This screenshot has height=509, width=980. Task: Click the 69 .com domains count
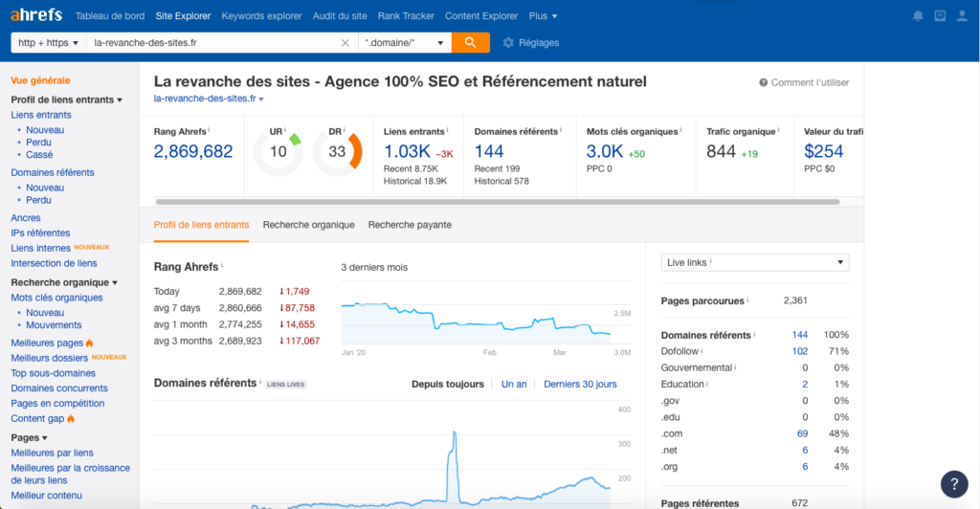[x=803, y=433]
